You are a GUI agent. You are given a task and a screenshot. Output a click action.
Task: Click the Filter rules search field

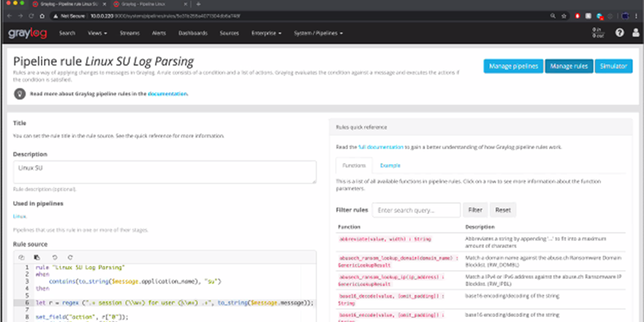tap(416, 210)
